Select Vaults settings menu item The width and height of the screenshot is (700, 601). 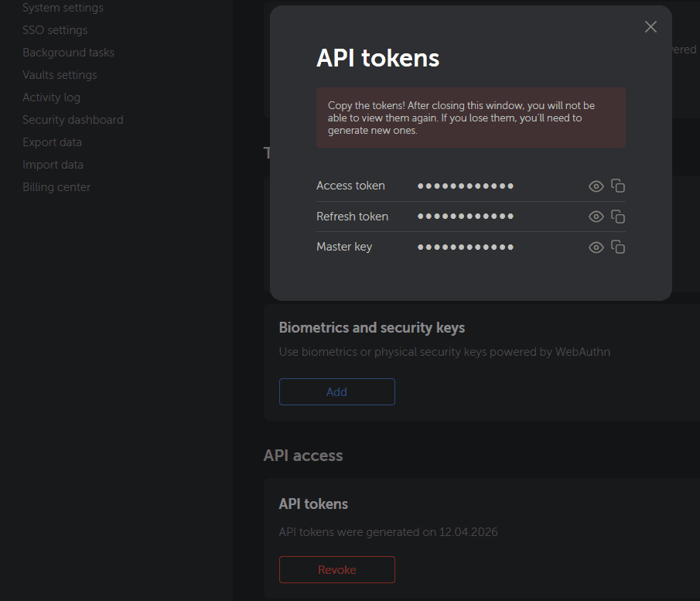60,75
